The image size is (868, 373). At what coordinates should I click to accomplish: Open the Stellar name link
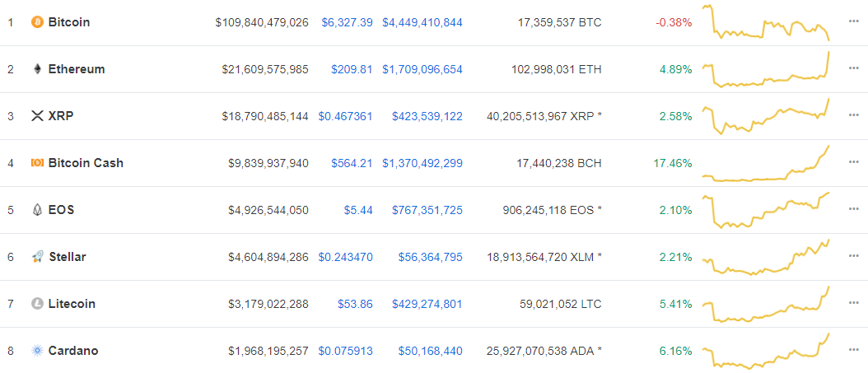[68, 257]
